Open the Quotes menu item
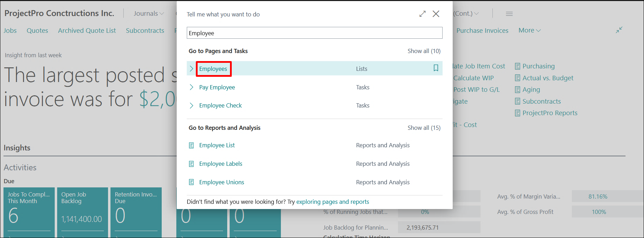Viewport: 644px width, 238px height. click(37, 31)
